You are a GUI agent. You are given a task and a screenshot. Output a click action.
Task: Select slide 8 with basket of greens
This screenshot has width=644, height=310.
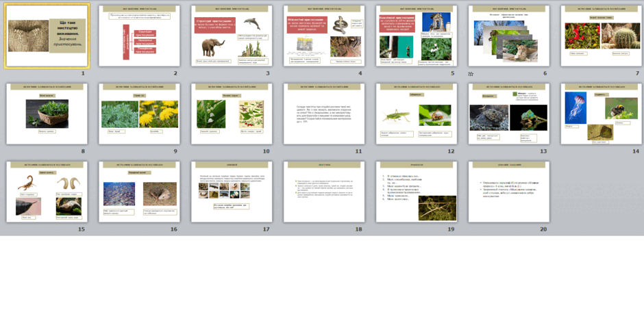[x=47, y=114]
